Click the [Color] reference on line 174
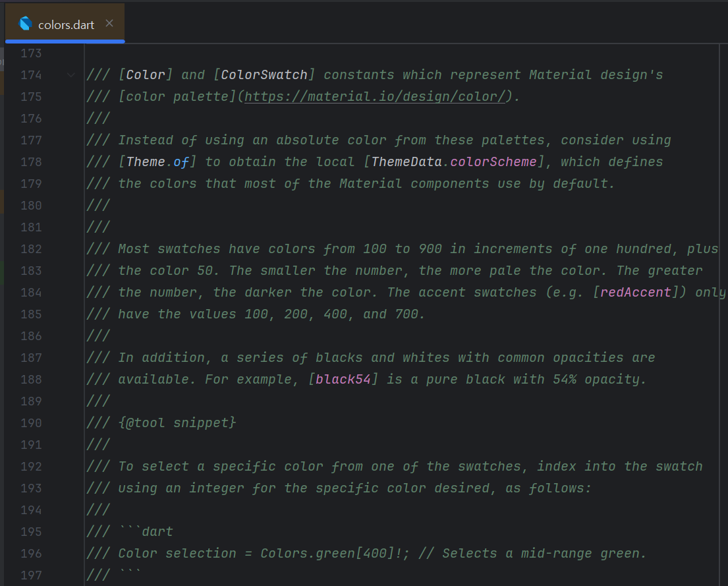This screenshot has width=728, height=586. [x=146, y=75]
